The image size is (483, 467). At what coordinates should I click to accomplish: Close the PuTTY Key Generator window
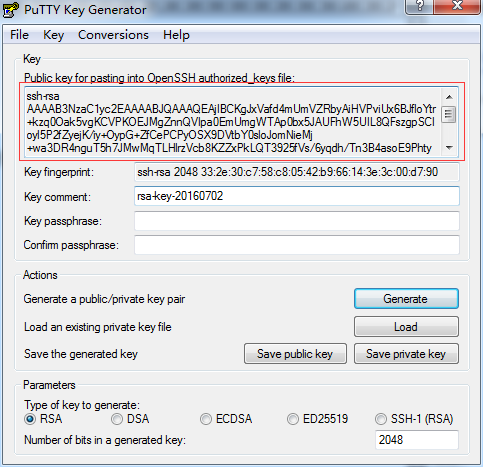click(x=457, y=6)
